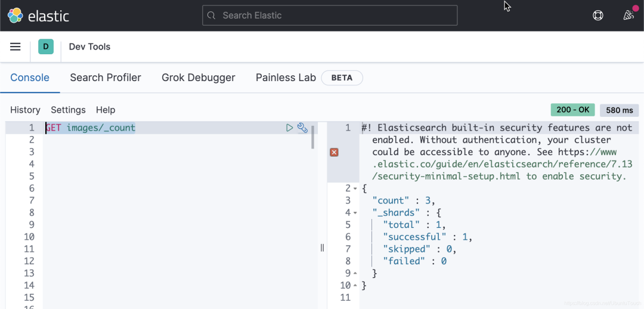Viewport: 644px width, 309px height.
Task: Click the GET images/_count request line
Action: [91, 128]
